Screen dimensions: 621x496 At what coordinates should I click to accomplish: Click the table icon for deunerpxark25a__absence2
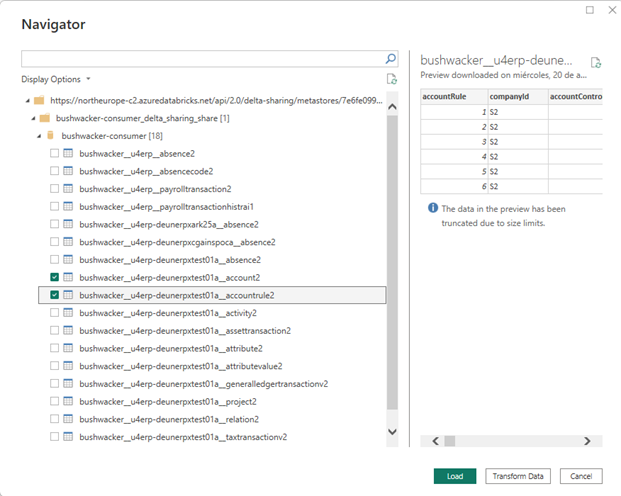point(68,224)
